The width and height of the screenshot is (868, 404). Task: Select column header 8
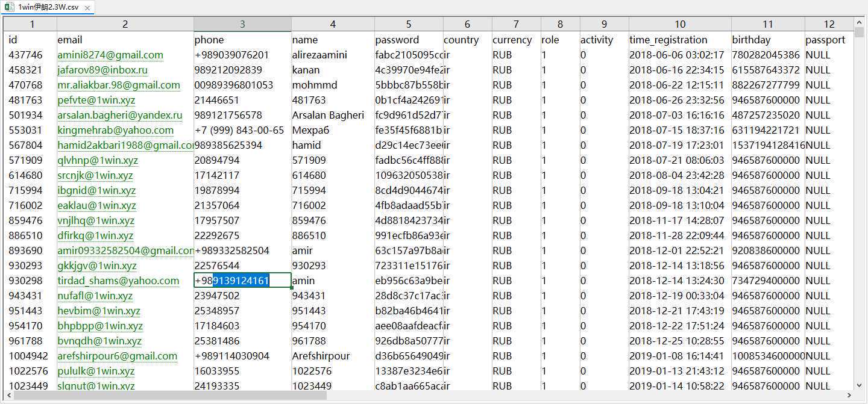560,24
